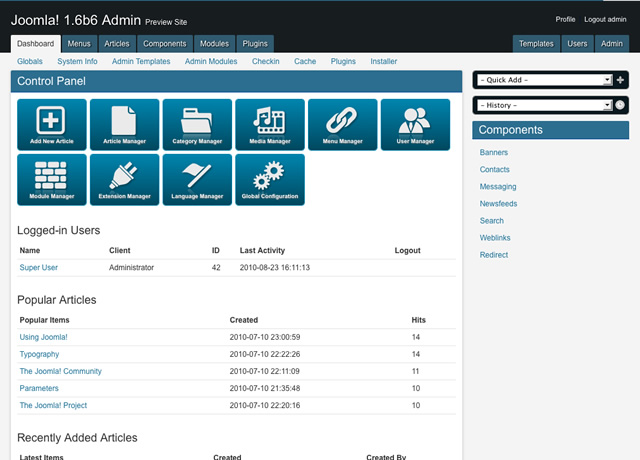Open the Language Manager flag icon
The image size is (640, 460).
[197, 180]
